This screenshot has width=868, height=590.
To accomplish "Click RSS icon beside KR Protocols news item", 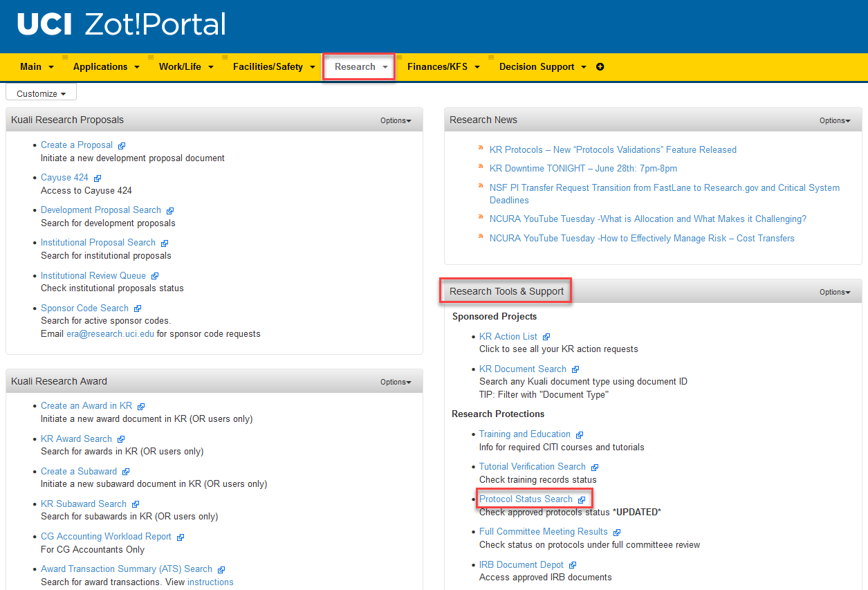I will [481, 148].
